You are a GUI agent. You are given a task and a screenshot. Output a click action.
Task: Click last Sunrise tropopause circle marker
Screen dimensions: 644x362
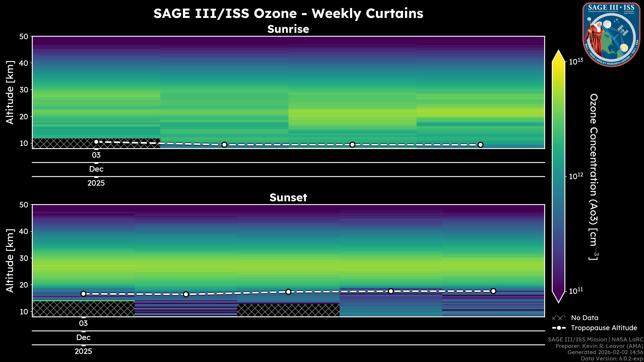(480, 145)
